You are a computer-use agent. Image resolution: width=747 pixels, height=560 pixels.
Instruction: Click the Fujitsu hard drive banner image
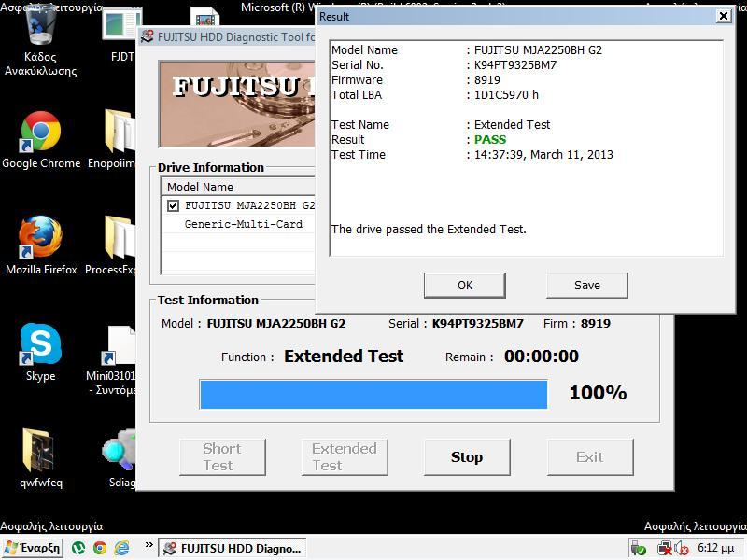pyautogui.click(x=237, y=104)
